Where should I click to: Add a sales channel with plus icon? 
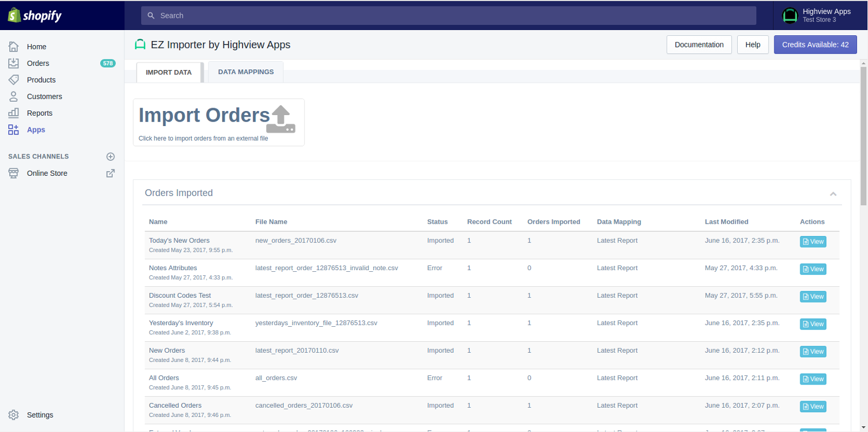(x=111, y=157)
